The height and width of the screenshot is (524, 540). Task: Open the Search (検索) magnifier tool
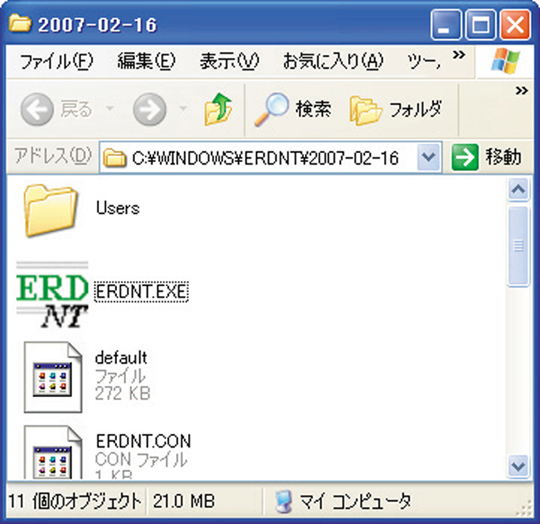click(x=271, y=109)
